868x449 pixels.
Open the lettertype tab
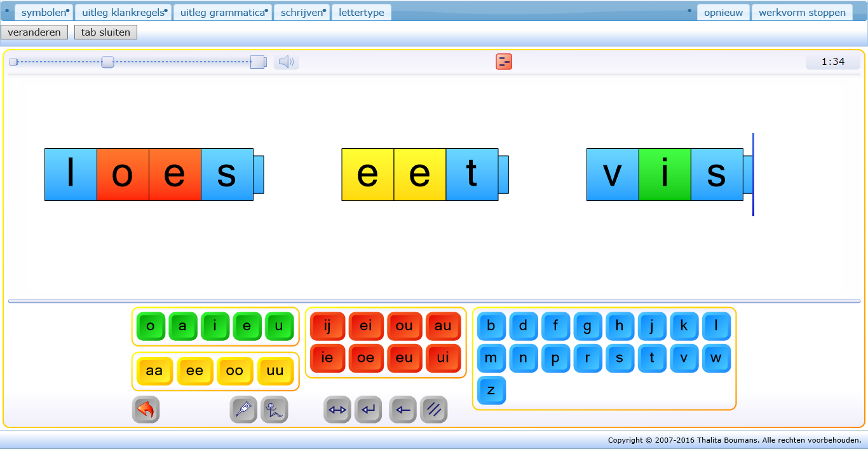(x=362, y=12)
